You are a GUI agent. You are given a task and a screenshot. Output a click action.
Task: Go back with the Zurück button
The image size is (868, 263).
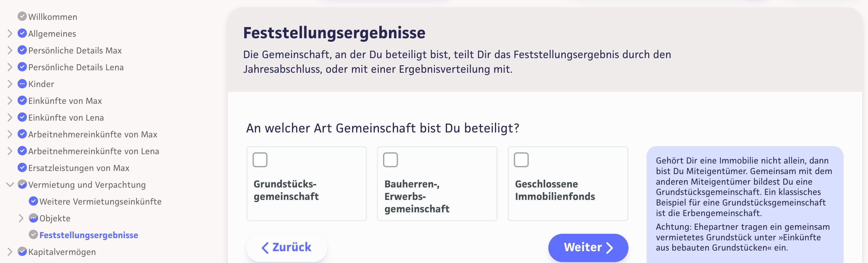click(286, 247)
